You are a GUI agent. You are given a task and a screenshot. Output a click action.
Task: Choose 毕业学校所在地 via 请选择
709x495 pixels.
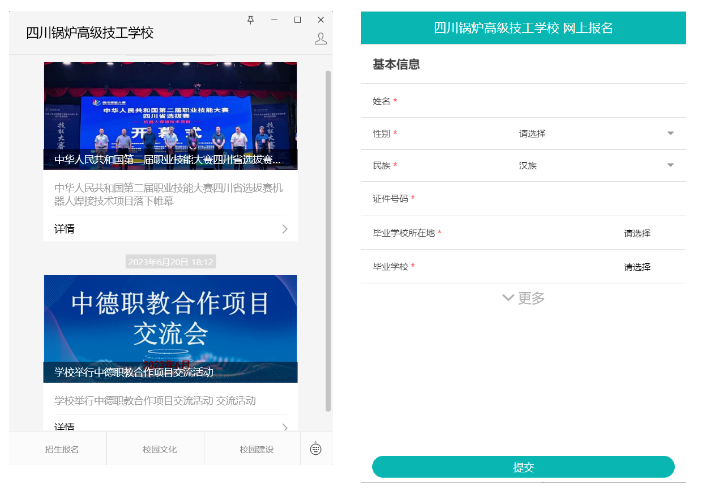(637, 233)
